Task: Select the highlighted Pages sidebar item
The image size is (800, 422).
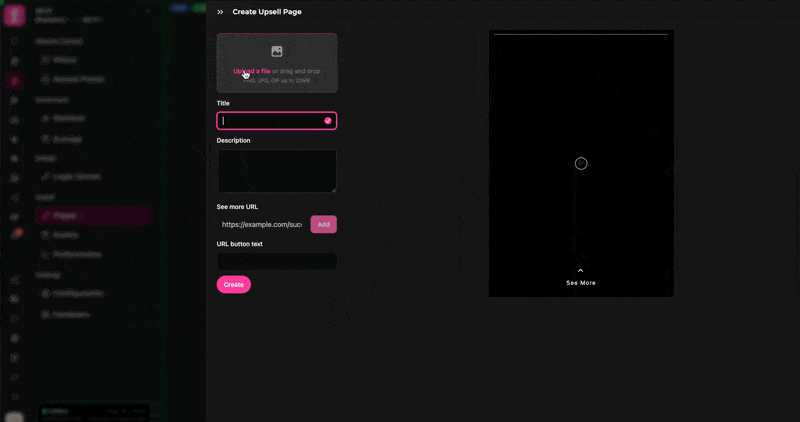Action: tap(91, 215)
